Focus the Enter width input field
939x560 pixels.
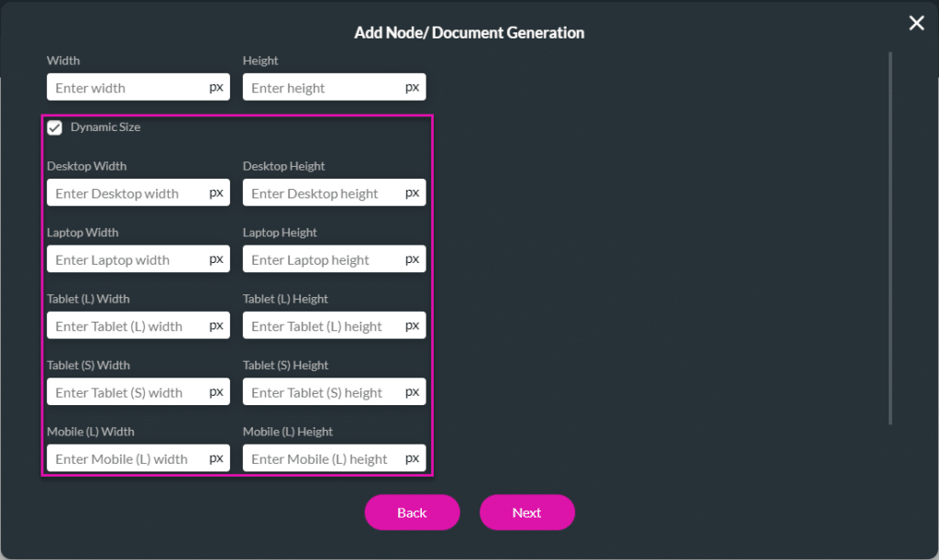127,88
